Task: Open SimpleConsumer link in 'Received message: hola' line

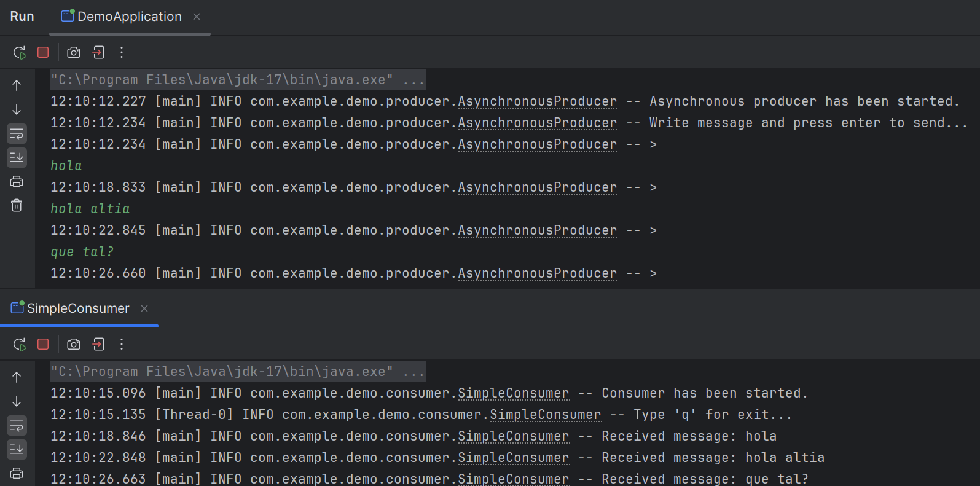Action: [514, 436]
